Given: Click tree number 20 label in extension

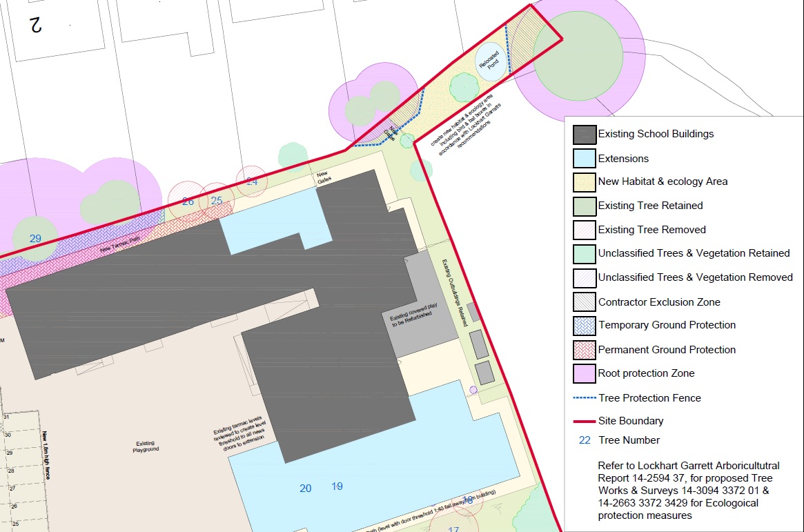Looking at the screenshot, I should coord(306,489).
